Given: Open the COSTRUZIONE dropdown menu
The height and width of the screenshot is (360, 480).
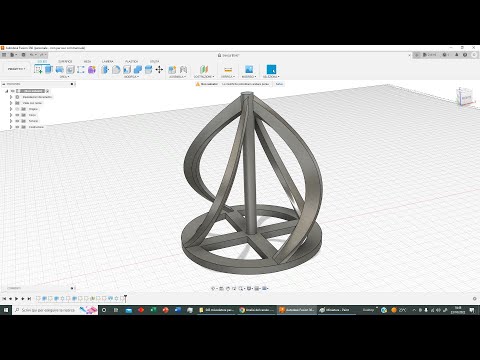Looking at the screenshot, I should (204, 77).
